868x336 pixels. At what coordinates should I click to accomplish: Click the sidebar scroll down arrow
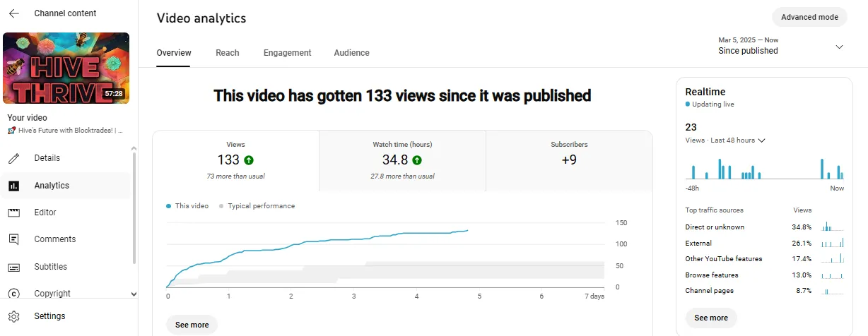[134, 294]
